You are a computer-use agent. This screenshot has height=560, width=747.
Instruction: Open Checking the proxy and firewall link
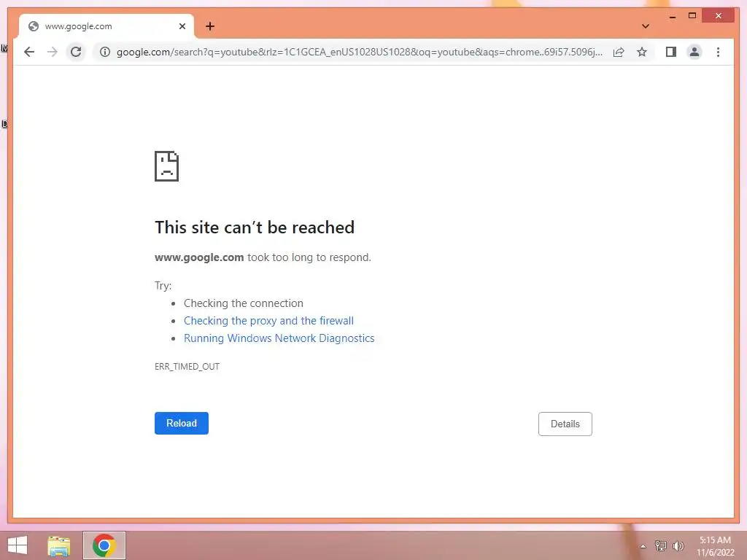click(268, 321)
